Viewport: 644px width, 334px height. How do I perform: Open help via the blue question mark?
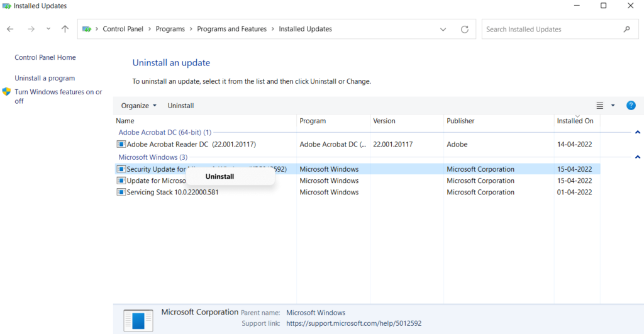tap(631, 106)
